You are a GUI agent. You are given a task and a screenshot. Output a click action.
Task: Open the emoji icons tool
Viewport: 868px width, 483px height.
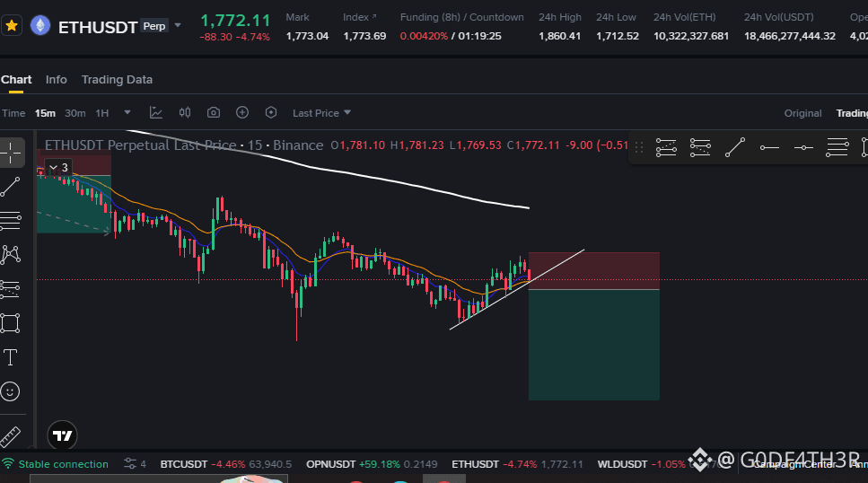point(11,391)
